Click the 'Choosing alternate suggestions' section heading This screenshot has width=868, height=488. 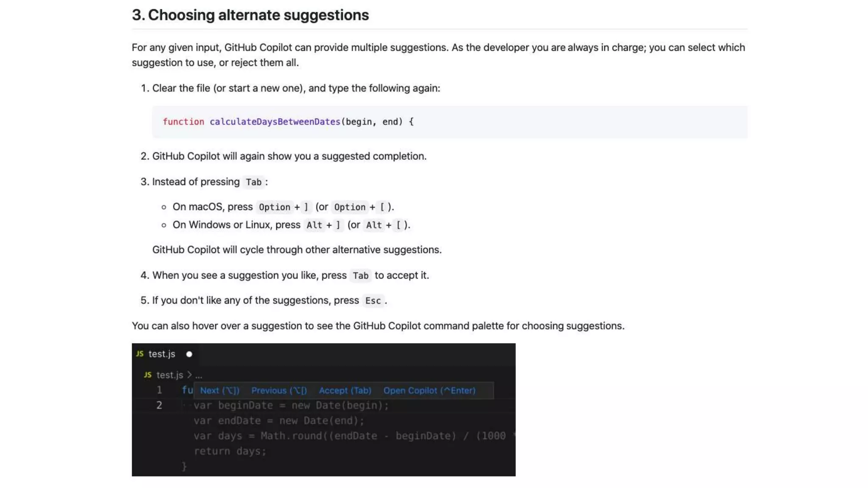pyautogui.click(x=250, y=15)
